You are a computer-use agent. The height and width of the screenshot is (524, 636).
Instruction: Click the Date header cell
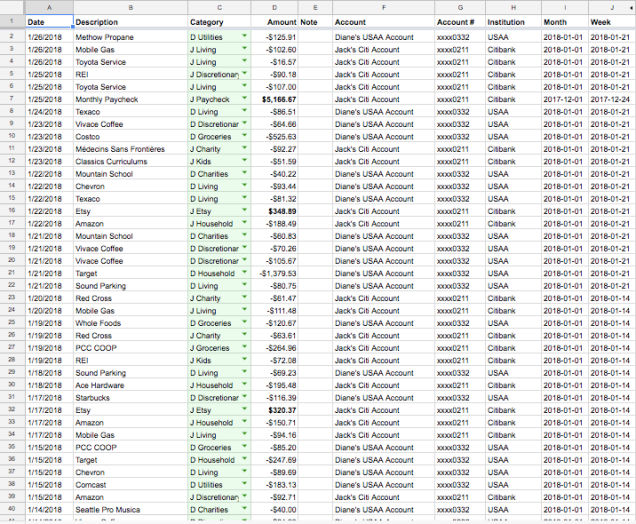(x=49, y=22)
